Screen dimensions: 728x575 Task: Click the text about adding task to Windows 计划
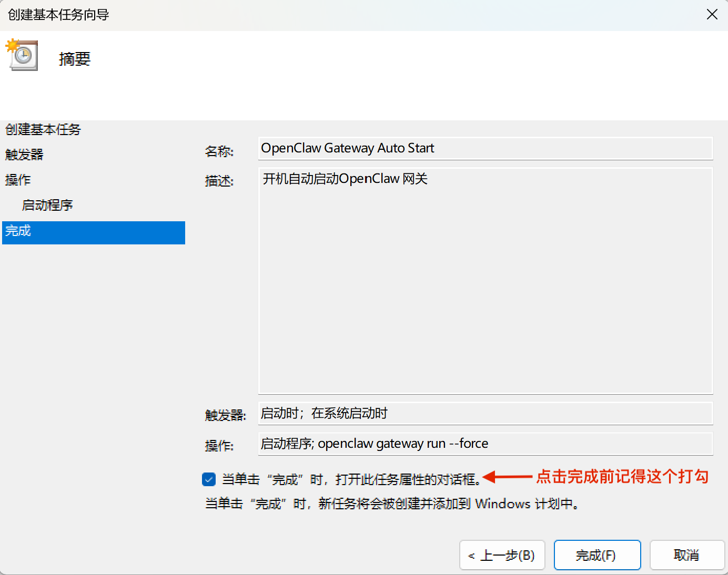tap(392, 504)
